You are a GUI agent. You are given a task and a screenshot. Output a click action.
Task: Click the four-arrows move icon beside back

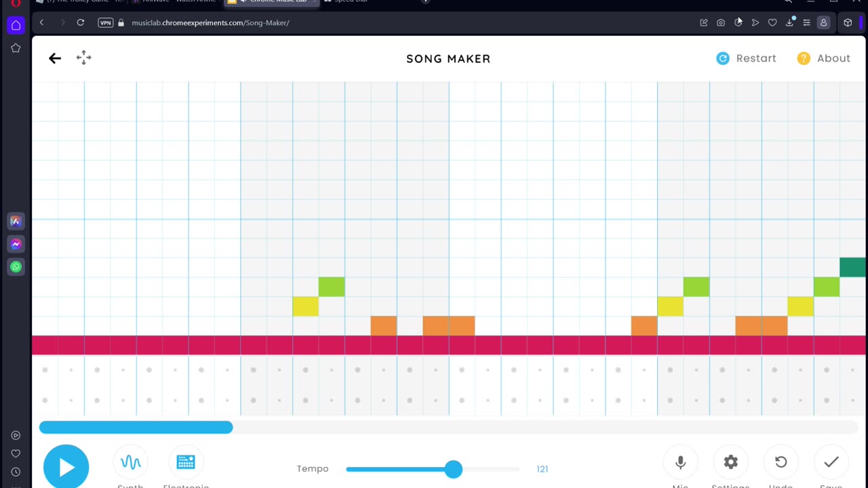(x=83, y=58)
